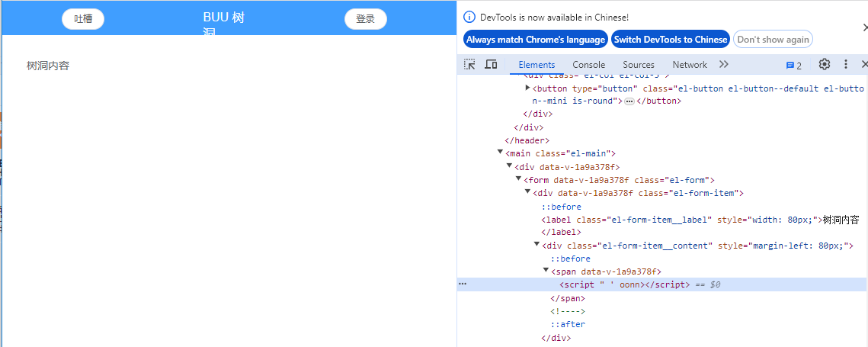This screenshot has width=868, height=347.
Task: Collapse the el-form form node
Action: 519,180
